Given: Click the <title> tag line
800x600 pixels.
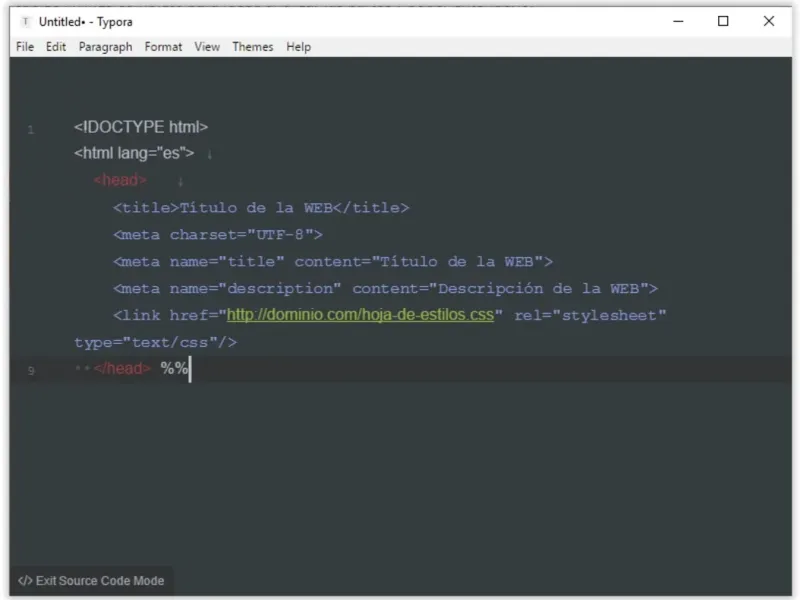Looking at the screenshot, I should point(261,208).
